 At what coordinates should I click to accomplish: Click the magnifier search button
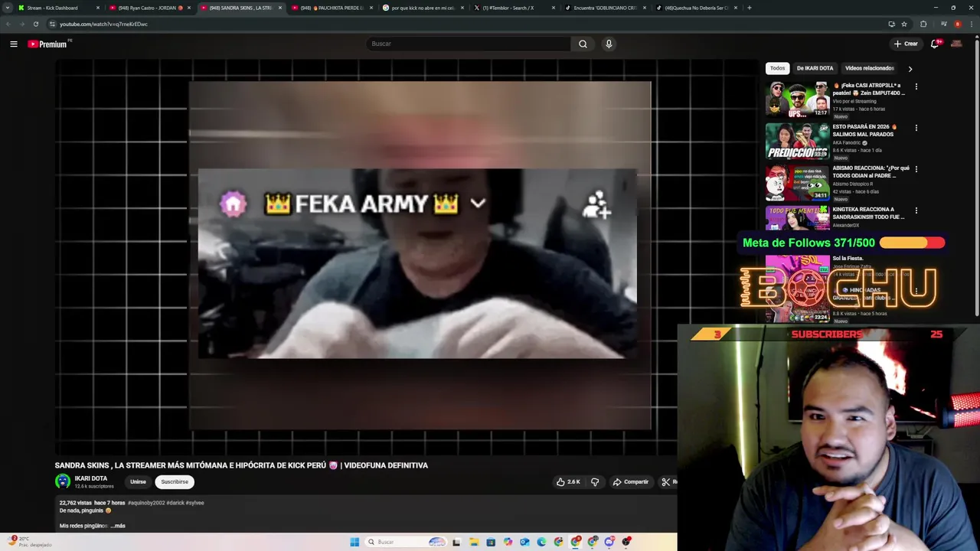point(583,44)
